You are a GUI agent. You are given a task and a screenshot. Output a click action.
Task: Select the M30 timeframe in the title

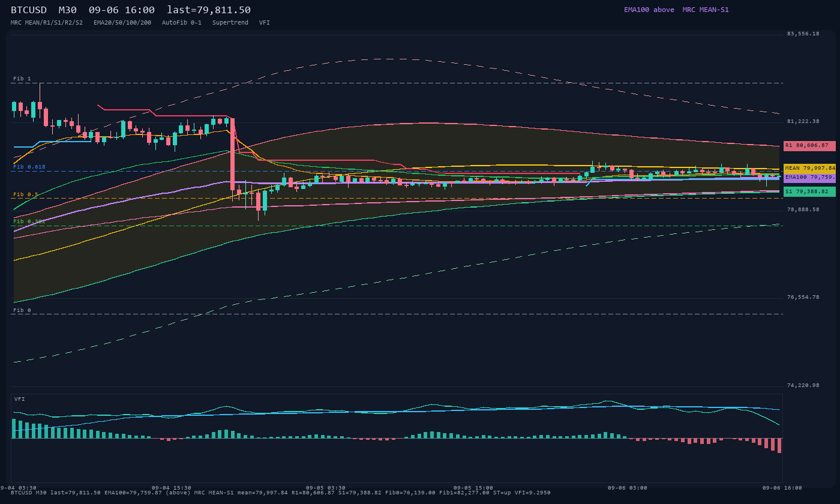(x=67, y=10)
